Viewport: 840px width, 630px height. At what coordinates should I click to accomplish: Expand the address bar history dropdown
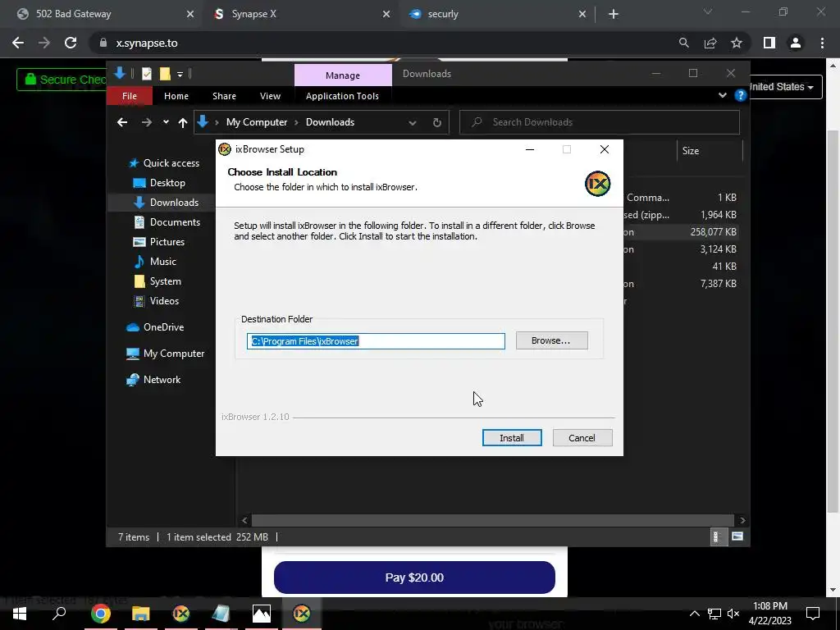coord(412,123)
